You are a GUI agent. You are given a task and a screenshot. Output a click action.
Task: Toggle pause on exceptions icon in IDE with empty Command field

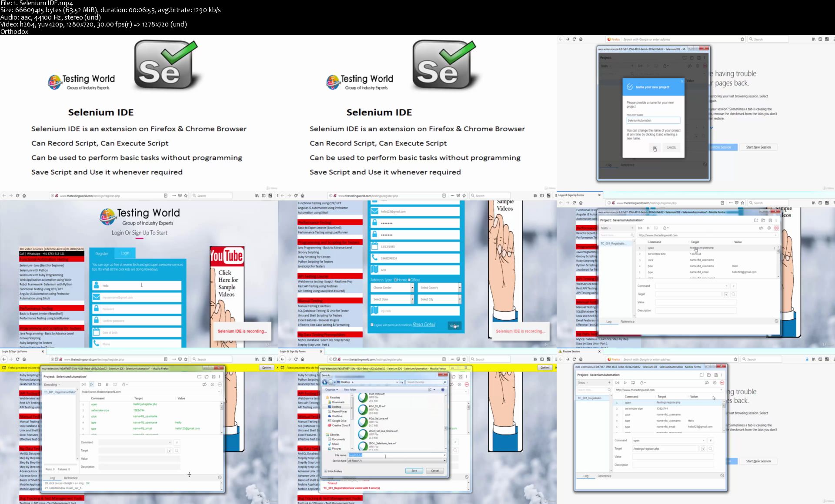[x=769, y=228]
